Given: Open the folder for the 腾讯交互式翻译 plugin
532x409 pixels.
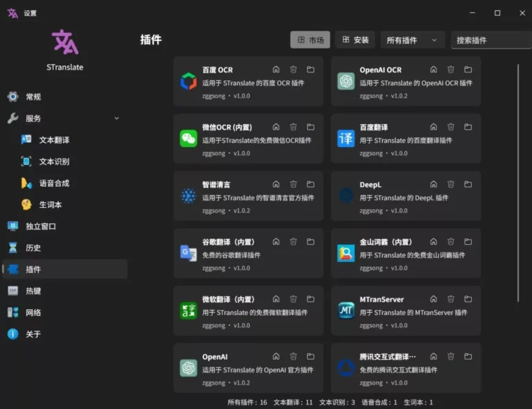Looking at the screenshot, I should pos(468,356).
